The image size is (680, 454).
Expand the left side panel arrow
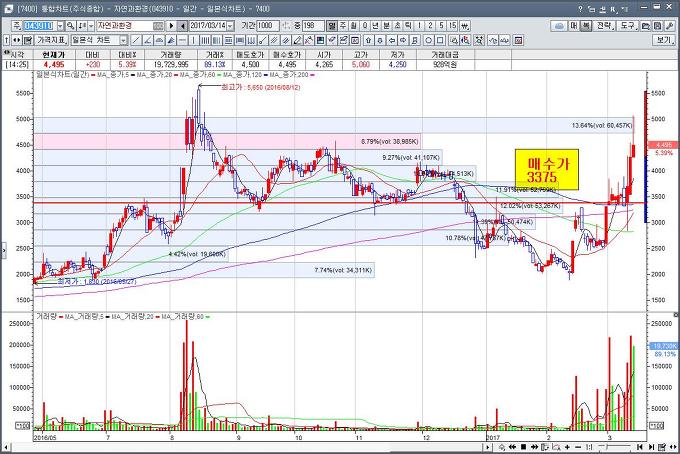click(x=3, y=251)
